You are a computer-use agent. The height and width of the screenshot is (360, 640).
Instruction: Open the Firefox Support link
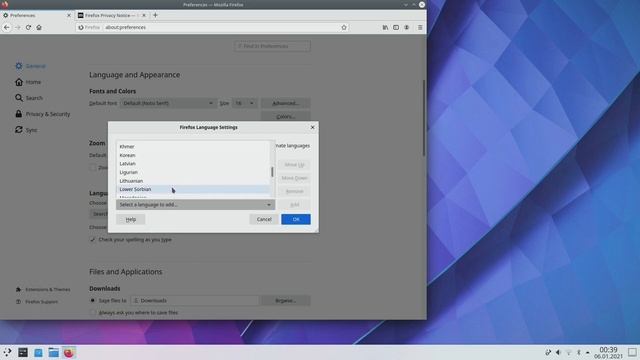pos(37,302)
